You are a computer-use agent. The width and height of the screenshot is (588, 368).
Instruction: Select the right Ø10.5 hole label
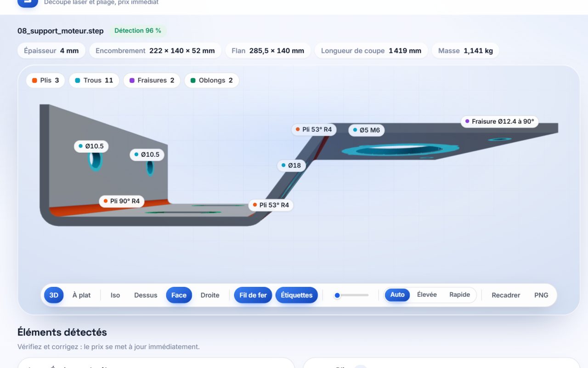pos(147,155)
